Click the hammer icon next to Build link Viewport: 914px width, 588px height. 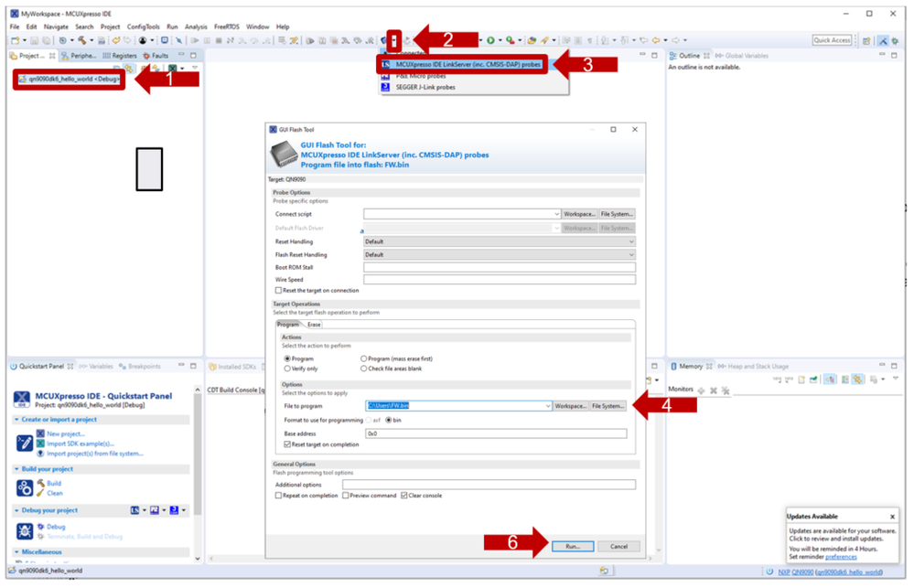[41, 483]
